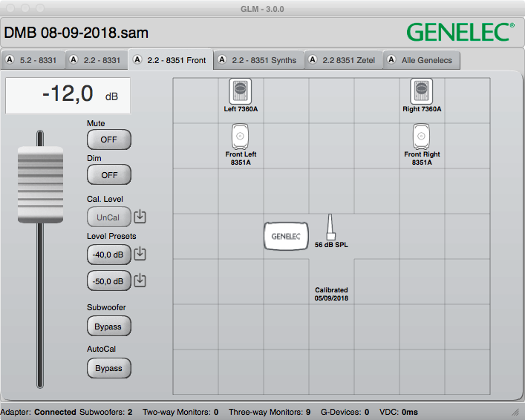
Task: Store calibration level with the arrow icon
Action: 140,217
